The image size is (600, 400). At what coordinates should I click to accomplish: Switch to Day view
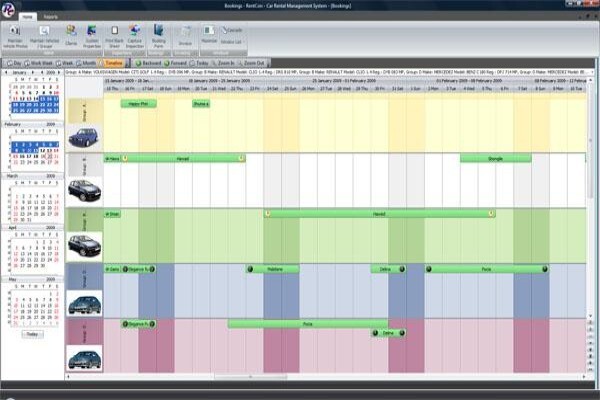14,63
